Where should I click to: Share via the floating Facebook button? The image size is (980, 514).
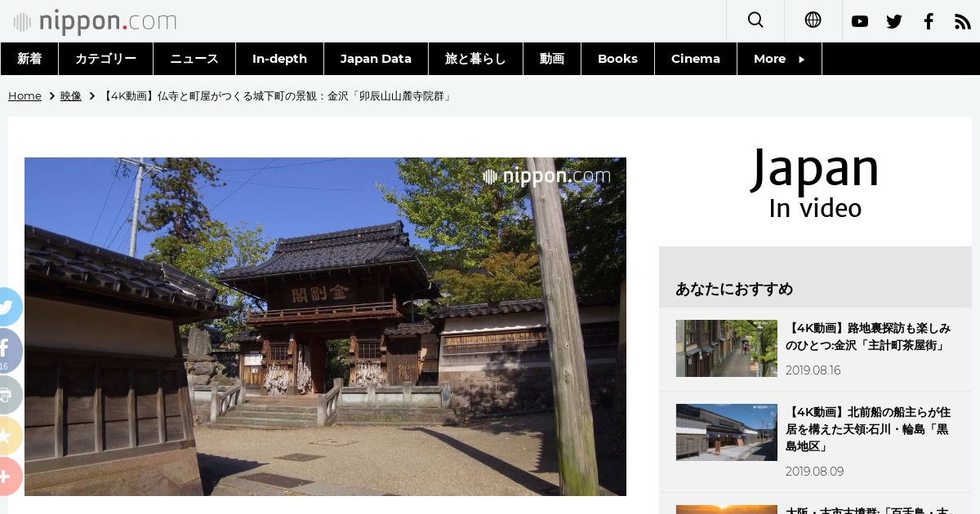8,351
